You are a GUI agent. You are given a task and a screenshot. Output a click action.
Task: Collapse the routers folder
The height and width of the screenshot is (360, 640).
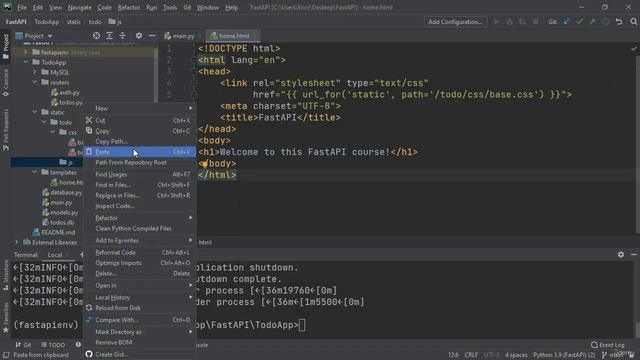click(x=35, y=82)
